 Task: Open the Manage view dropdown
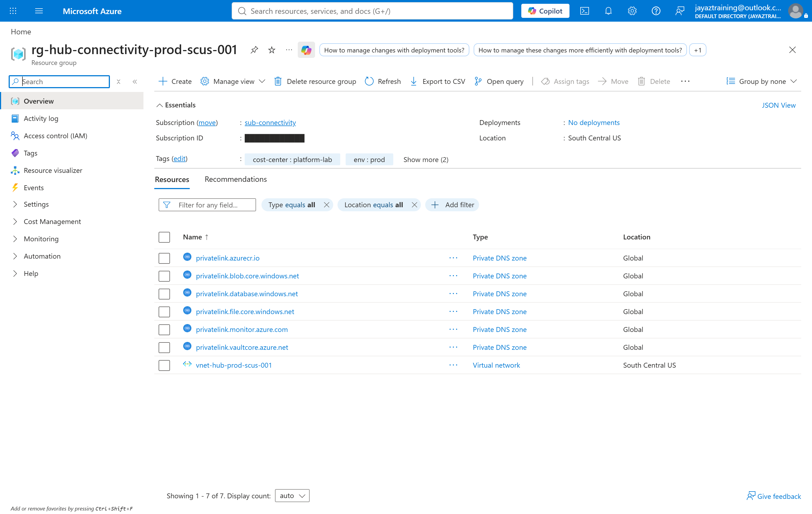tap(233, 81)
